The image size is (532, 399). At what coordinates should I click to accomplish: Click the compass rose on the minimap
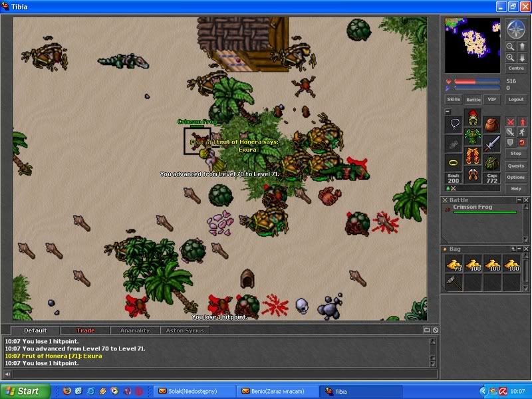tap(516, 29)
